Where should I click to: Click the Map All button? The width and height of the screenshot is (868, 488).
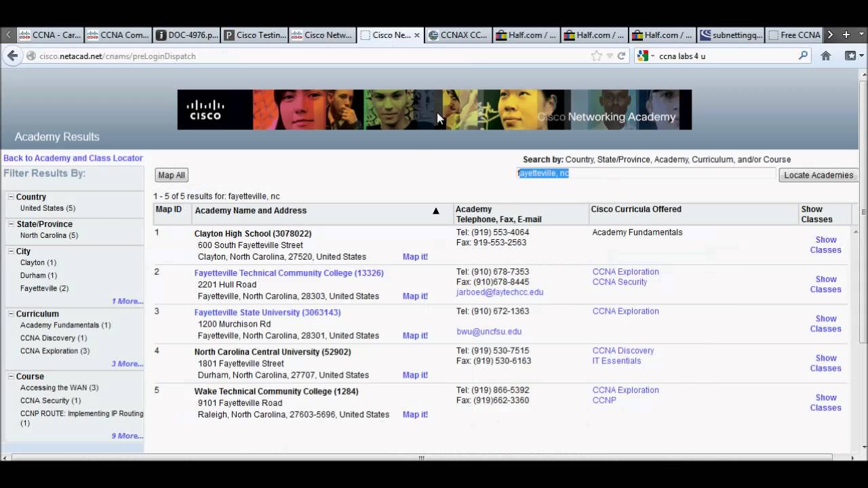click(x=172, y=175)
